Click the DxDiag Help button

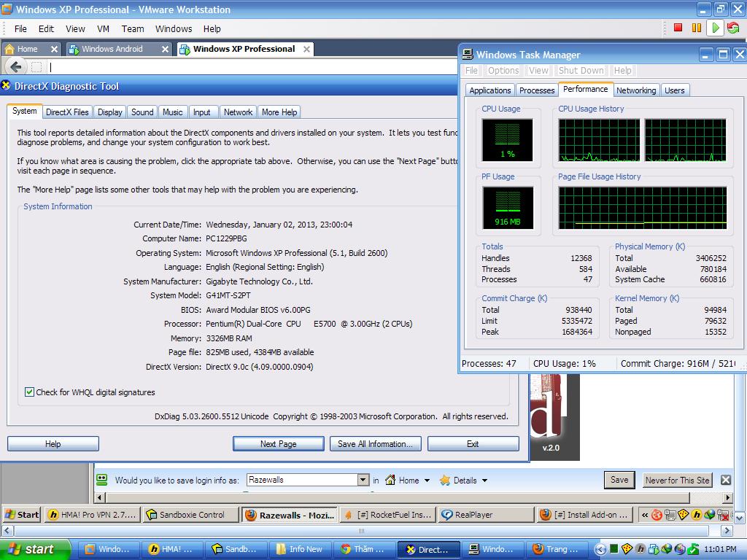pyautogui.click(x=53, y=444)
